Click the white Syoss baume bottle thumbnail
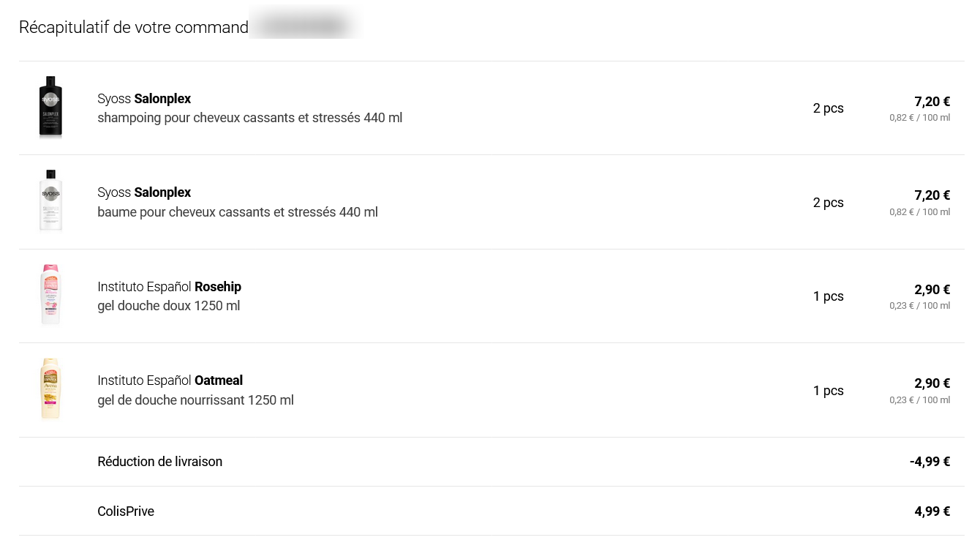Image resolution: width=980 pixels, height=540 pixels. (50, 201)
